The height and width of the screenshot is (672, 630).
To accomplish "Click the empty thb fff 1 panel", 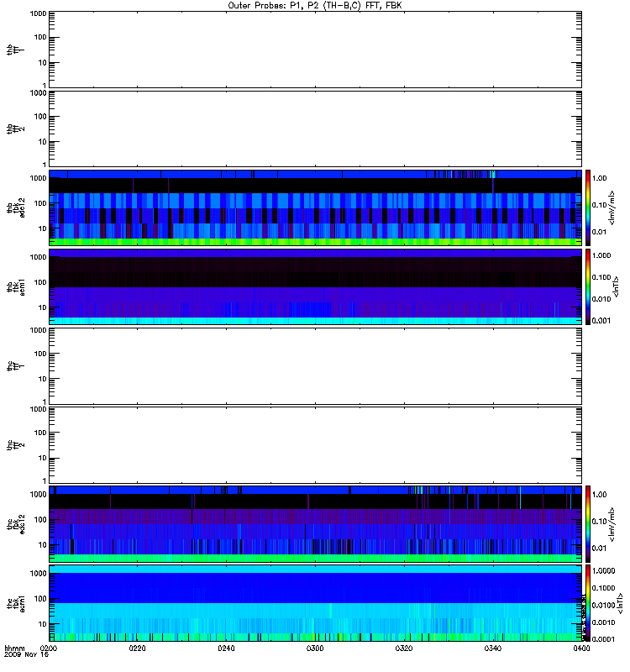I will (x=315, y=50).
